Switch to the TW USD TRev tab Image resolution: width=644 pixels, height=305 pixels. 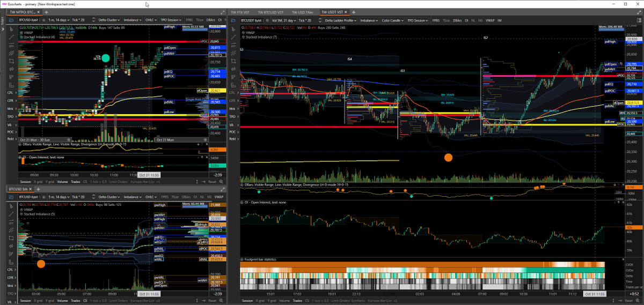coord(303,12)
